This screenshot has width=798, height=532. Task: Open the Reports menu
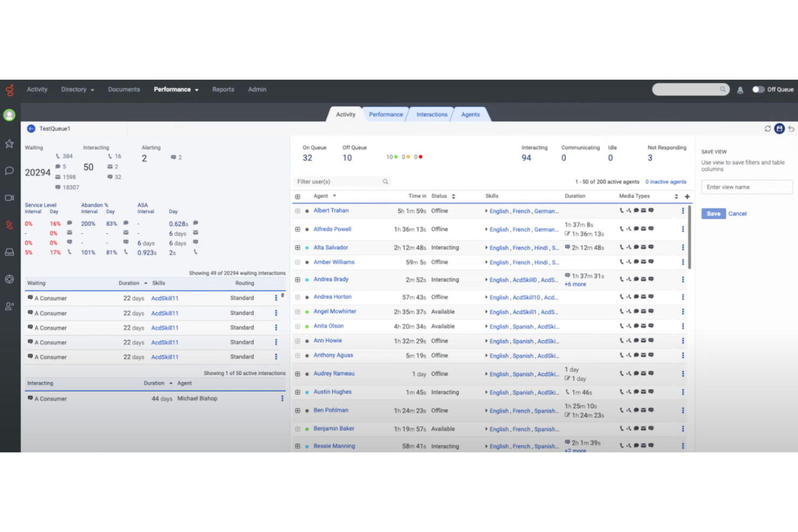click(223, 89)
